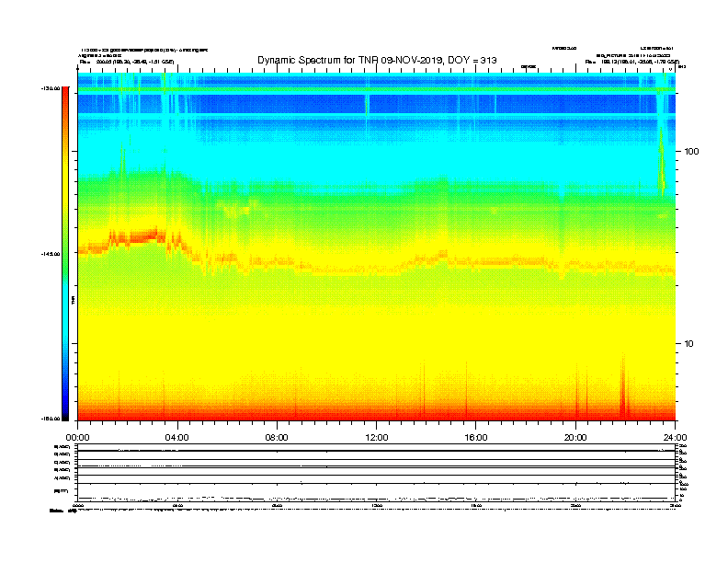Click the 04:00 time axis label
Image resolution: width=728 pixels, height=563 pixels.
click(x=177, y=437)
